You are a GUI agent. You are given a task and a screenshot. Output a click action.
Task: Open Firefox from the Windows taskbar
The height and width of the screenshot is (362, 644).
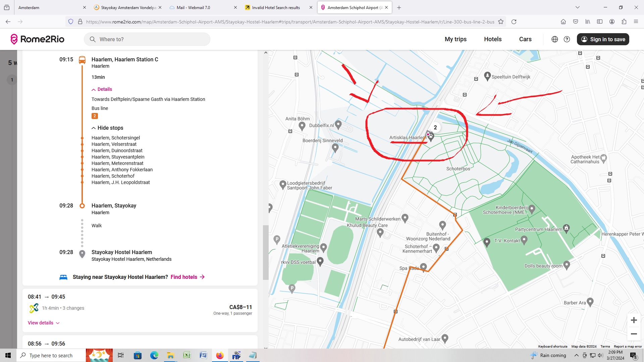tap(220, 355)
